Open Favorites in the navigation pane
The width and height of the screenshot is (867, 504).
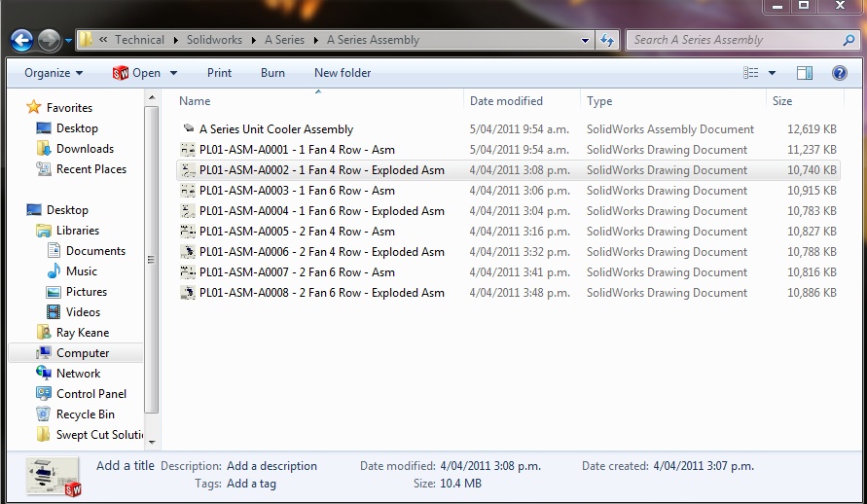point(59,107)
